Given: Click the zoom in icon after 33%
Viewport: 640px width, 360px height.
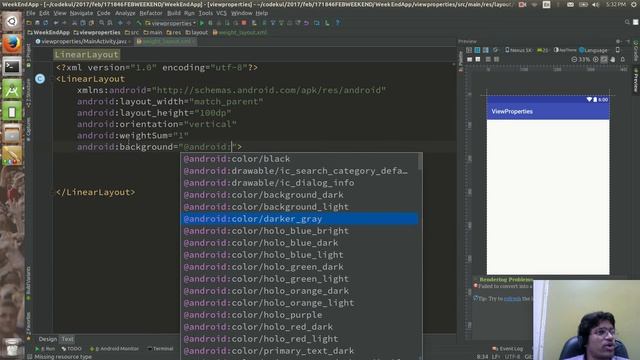Looking at the screenshot, I should click(x=596, y=59).
